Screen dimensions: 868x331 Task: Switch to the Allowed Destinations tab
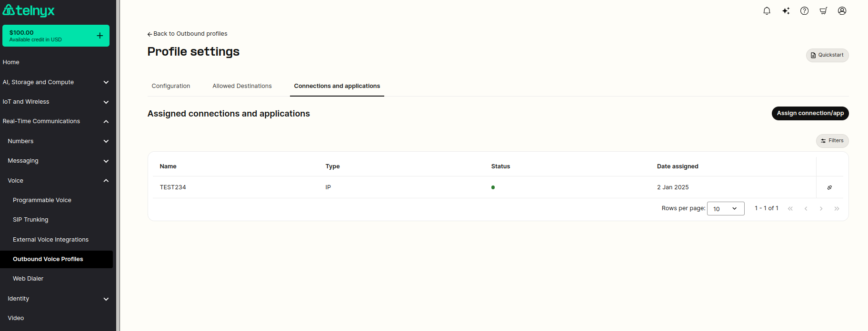click(x=242, y=86)
